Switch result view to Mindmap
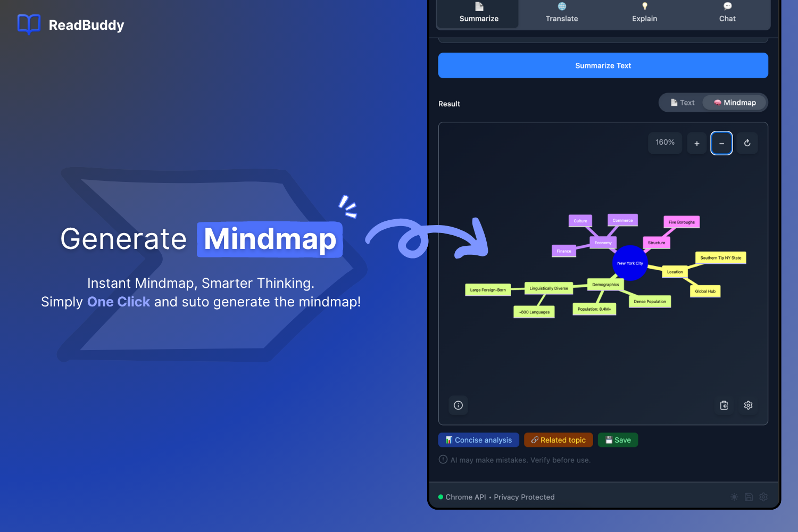Screen dimensions: 798x532 [x=735, y=103]
